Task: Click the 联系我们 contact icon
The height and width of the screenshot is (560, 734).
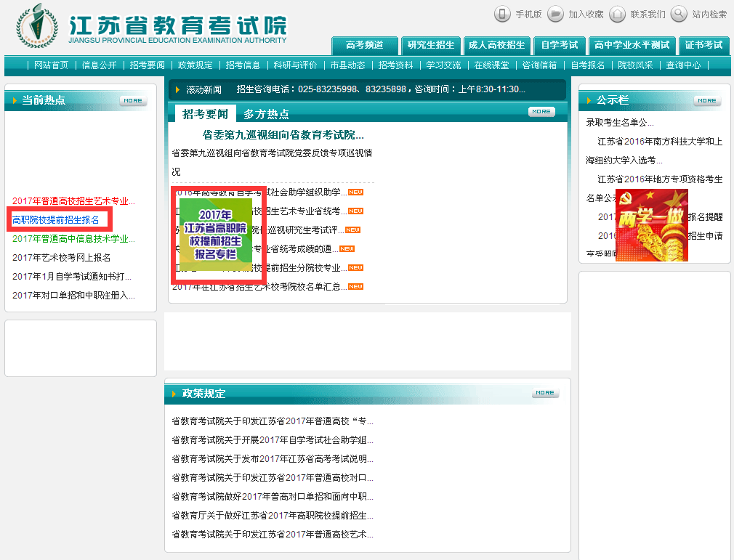Action: [617, 14]
